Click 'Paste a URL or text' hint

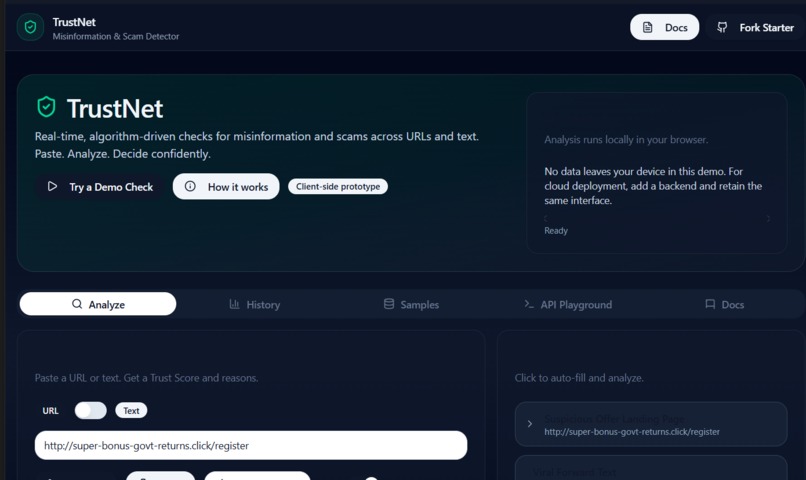pyautogui.click(x=146, y=378)
